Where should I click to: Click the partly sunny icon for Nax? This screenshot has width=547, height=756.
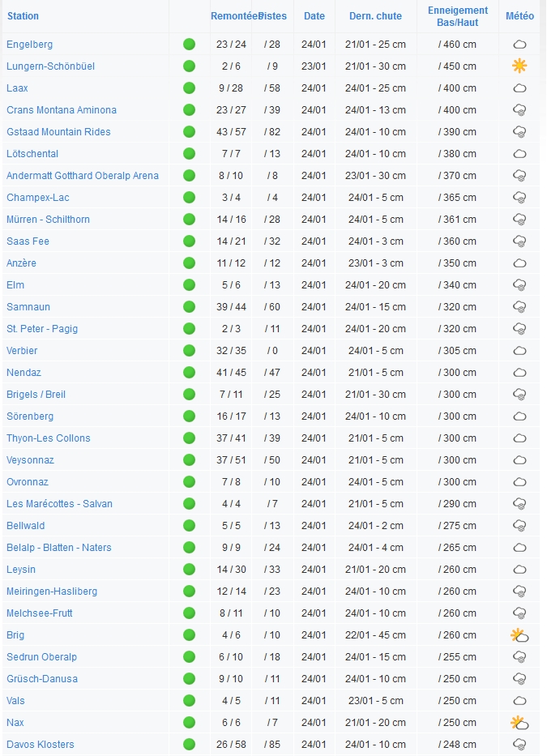pos(519,723)
